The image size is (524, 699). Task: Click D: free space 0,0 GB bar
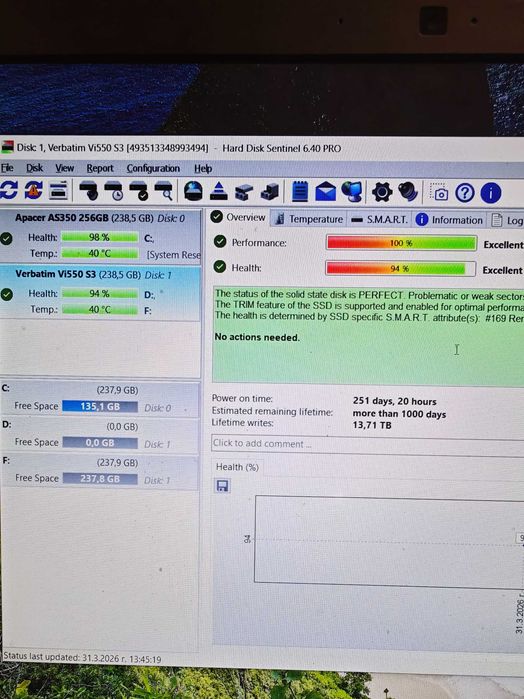pyautogui.click(x=100, y=443)
